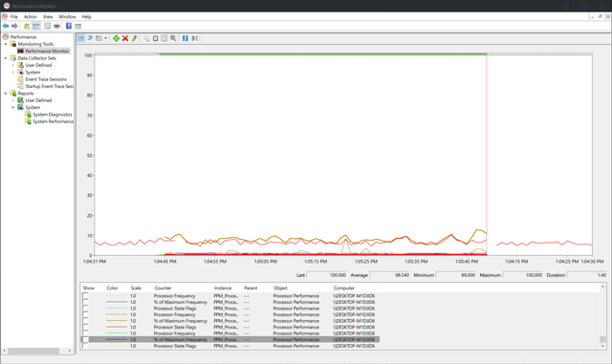Check Show box for the olive line row

[x=85, y=321]
